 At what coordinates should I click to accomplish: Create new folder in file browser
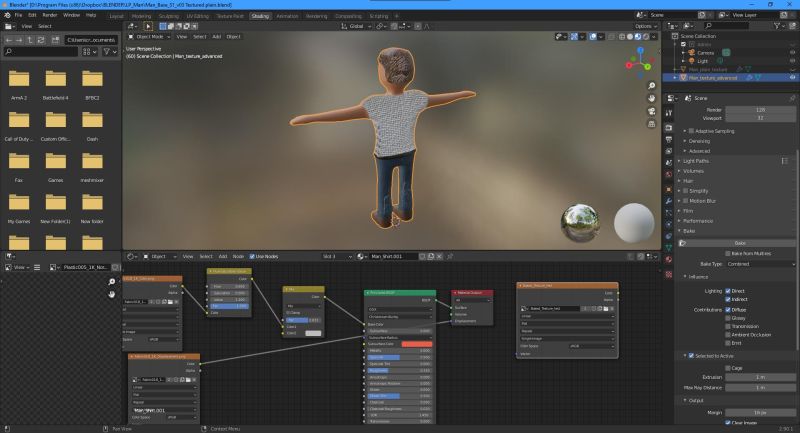coord(56,40)
